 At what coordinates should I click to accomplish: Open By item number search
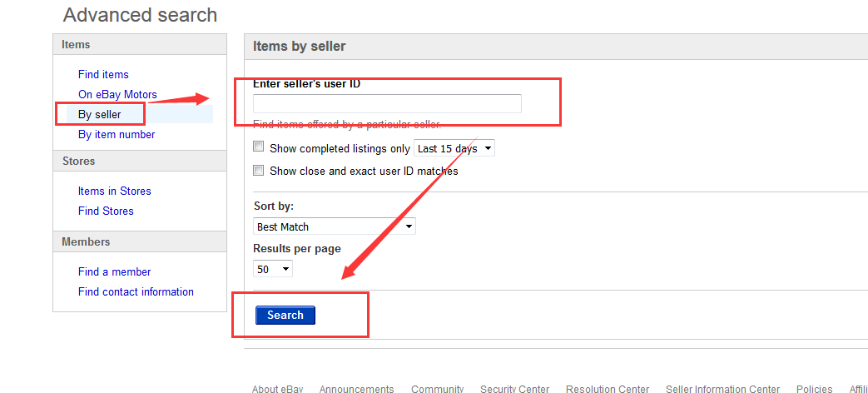point(117,135)
